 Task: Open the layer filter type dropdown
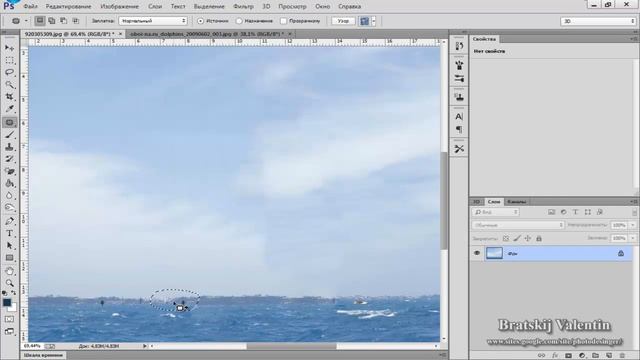496,212
